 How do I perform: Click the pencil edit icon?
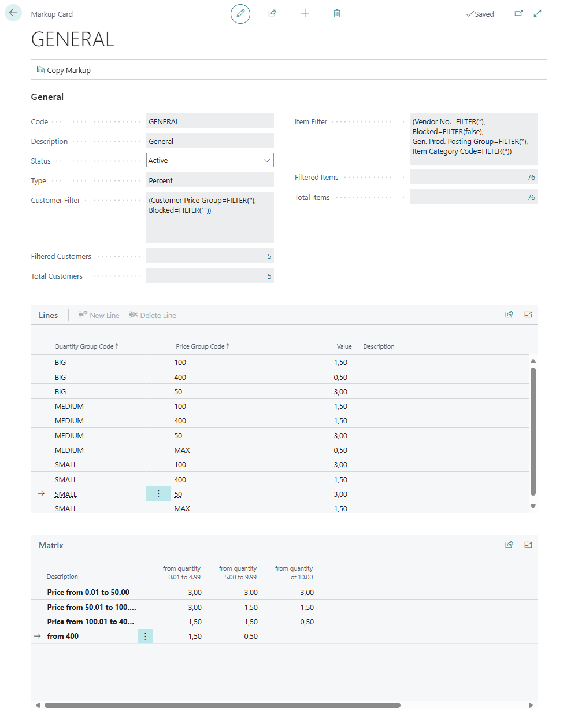pyautogui.click(x=240, y=13)
